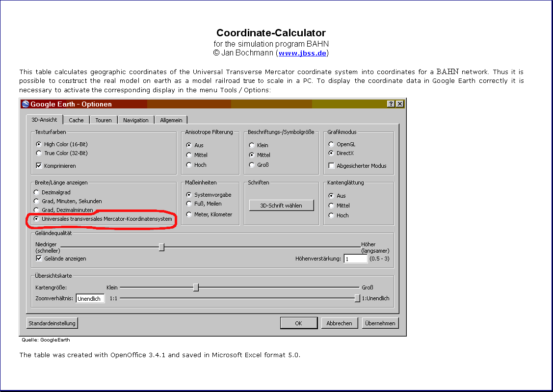
Task: Select Universales transversales Mercator-Koordinatensystem option
Action: coord(103,219)
